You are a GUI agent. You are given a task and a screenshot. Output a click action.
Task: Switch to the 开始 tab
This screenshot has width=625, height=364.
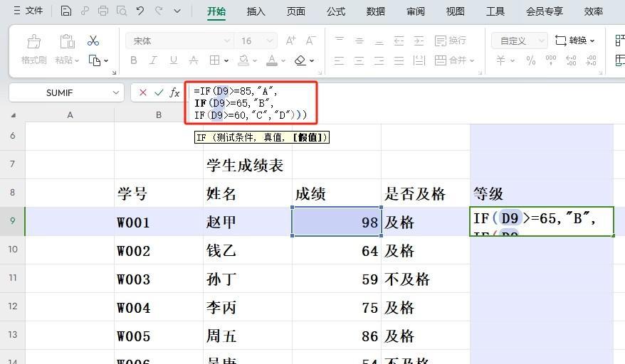click(x=216, y=11)
